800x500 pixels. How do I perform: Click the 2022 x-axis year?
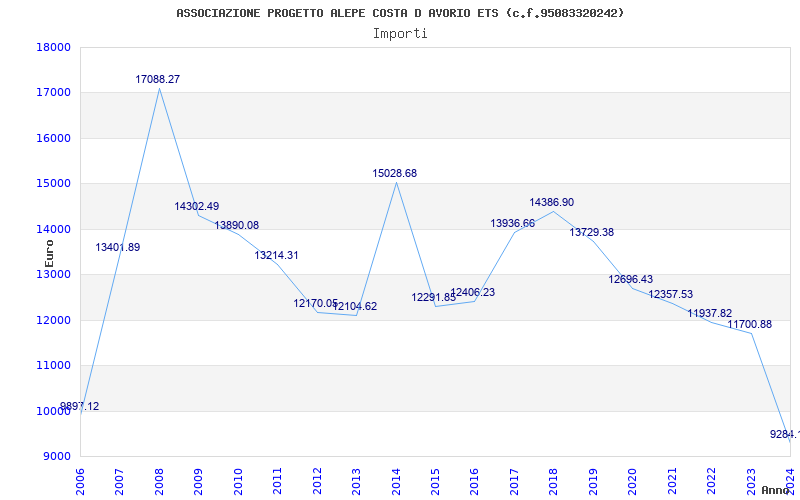(x=711, y=482)
